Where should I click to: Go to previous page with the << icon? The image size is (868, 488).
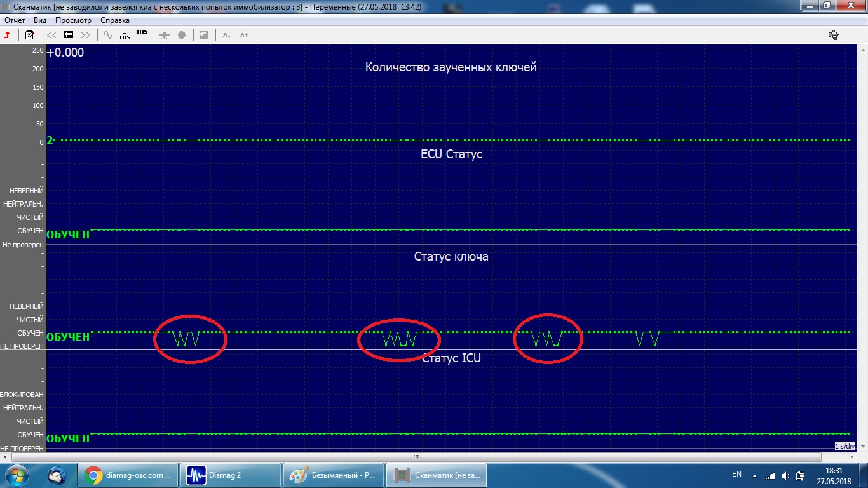(52, 35)
